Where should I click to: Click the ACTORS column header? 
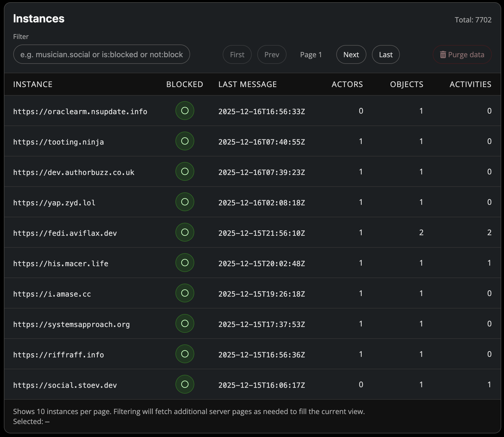coord(347,84)
